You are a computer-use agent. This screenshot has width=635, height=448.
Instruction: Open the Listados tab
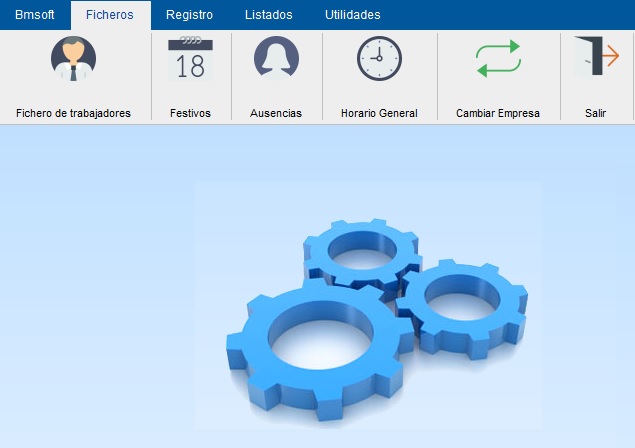pyautogui.click(x=268, y=15)
